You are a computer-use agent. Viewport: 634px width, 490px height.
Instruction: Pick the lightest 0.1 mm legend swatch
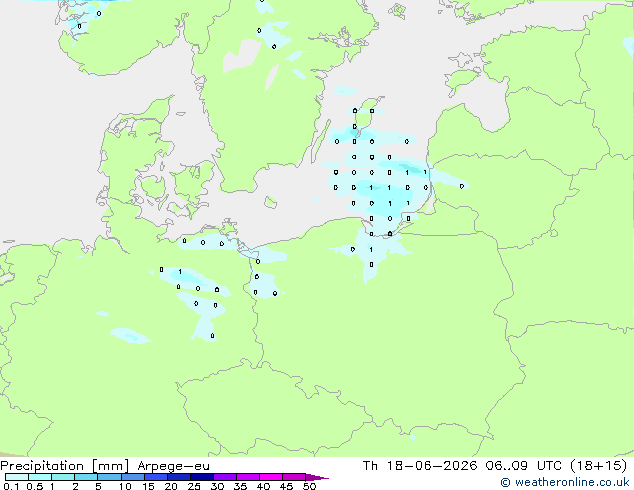point(17,477)
